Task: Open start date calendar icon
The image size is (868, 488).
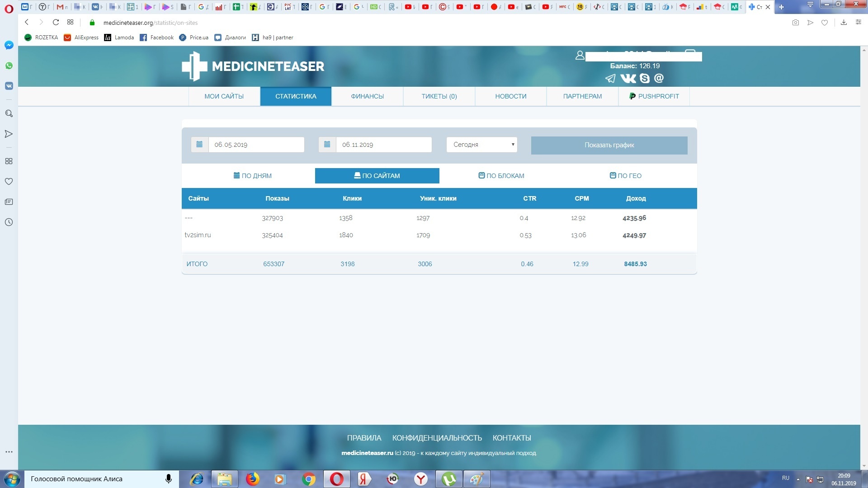Action: [199, 145]
